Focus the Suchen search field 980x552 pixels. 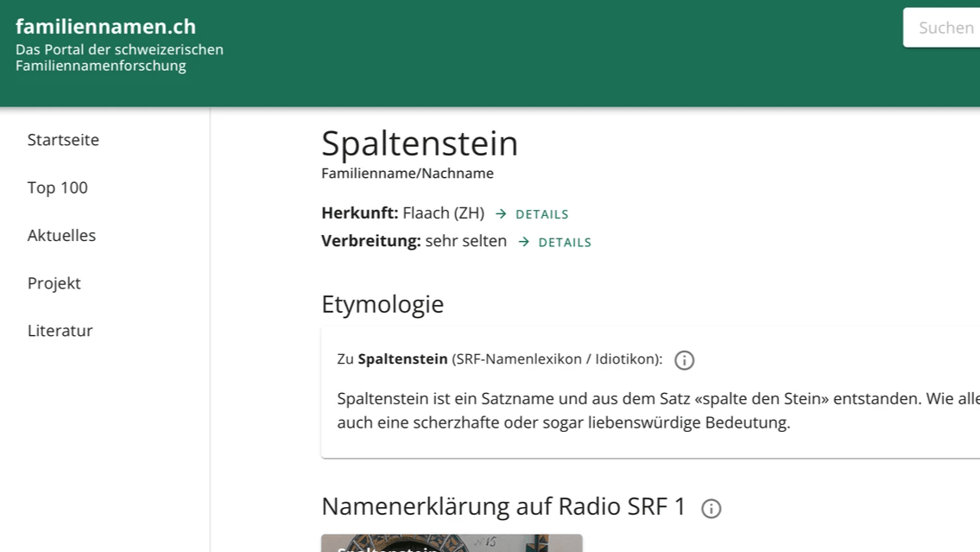point(941,28)
